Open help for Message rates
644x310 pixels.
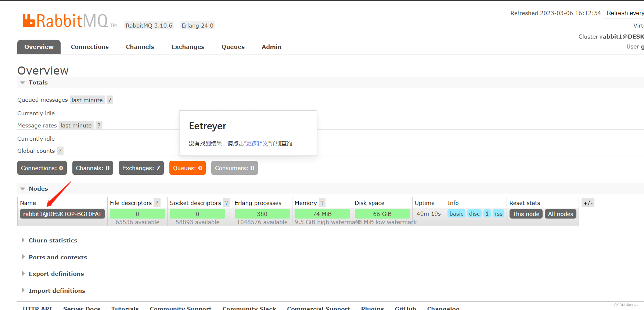pyautogui.click(x=99, y=125)
